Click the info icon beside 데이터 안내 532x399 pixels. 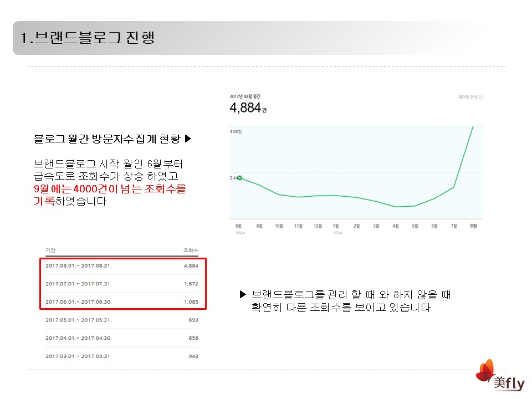pyautogui.click(x=480, y=97)
